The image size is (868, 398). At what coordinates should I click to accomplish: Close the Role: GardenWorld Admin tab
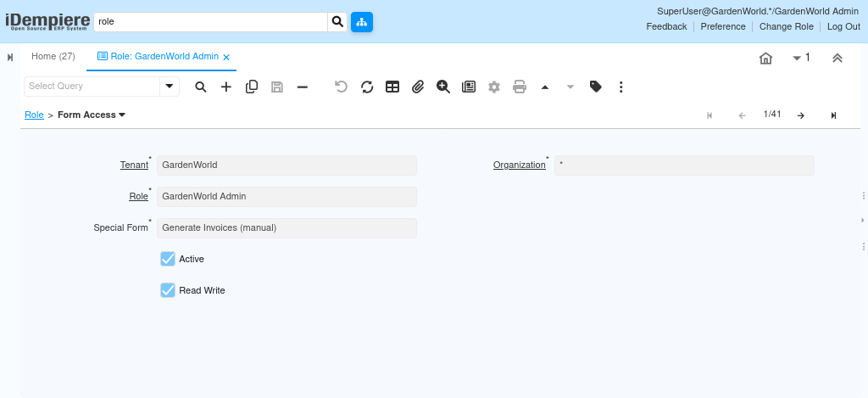(x=226, y=57)
